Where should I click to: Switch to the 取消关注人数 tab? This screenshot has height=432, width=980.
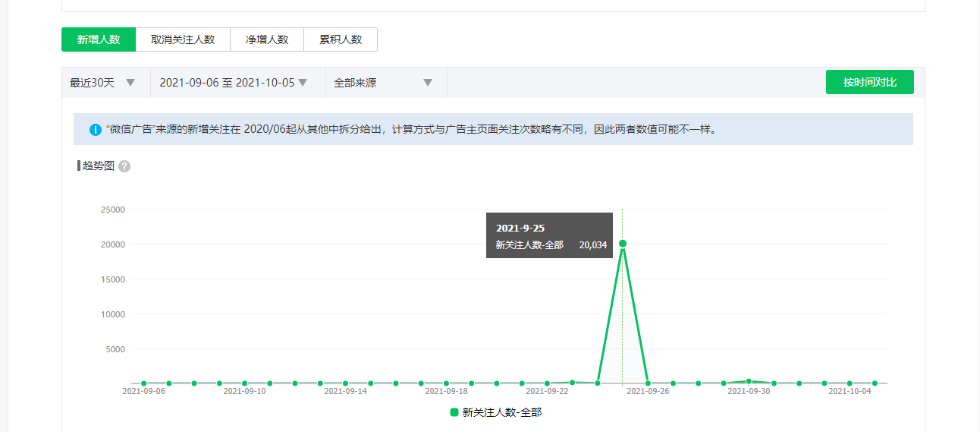pyautogui.click(x=183, y=39)
